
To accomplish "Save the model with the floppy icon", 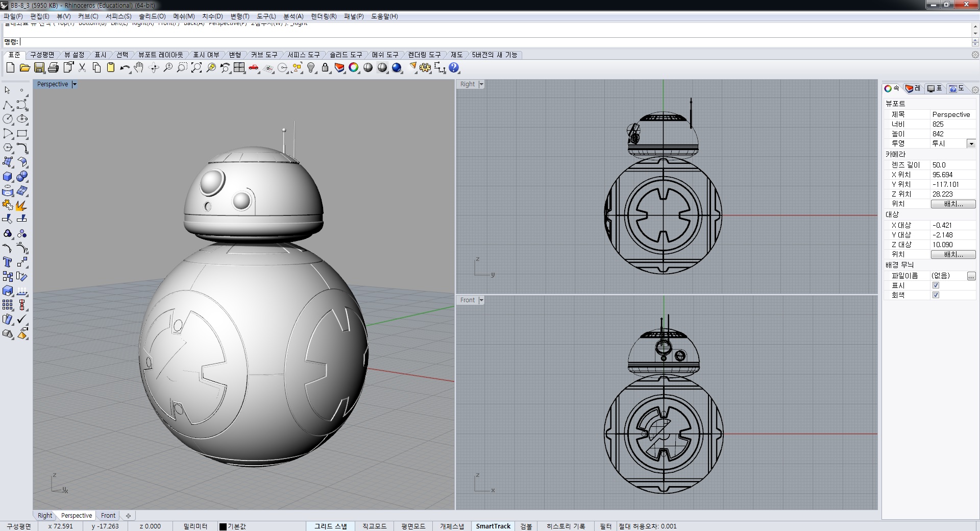I will pyautogui.click(x=39, y=67).
